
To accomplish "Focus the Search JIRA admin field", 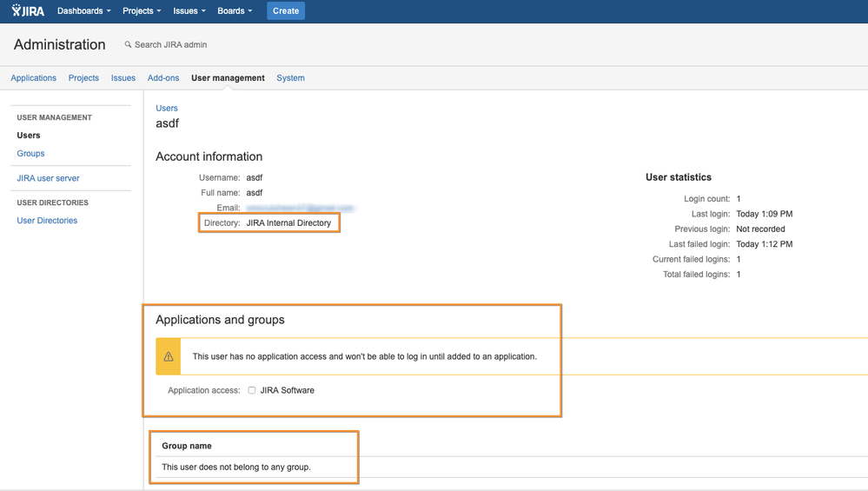I will pos(170,45).
